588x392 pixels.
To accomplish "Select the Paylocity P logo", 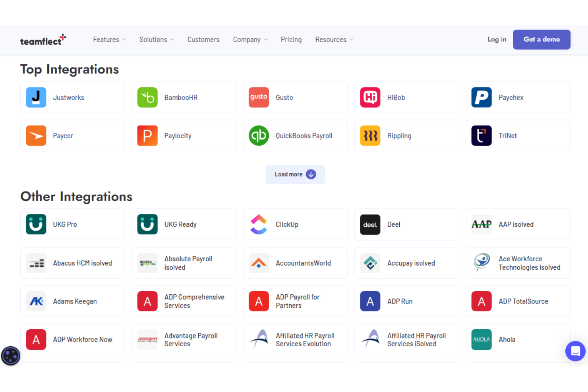I will pyautogui.click(x=147, y=135).
